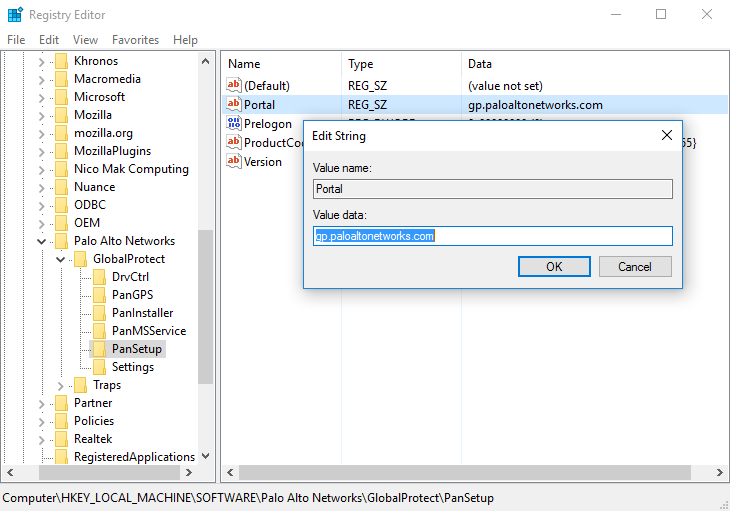Click the Portal string value icon

click(x=234, y=104)
